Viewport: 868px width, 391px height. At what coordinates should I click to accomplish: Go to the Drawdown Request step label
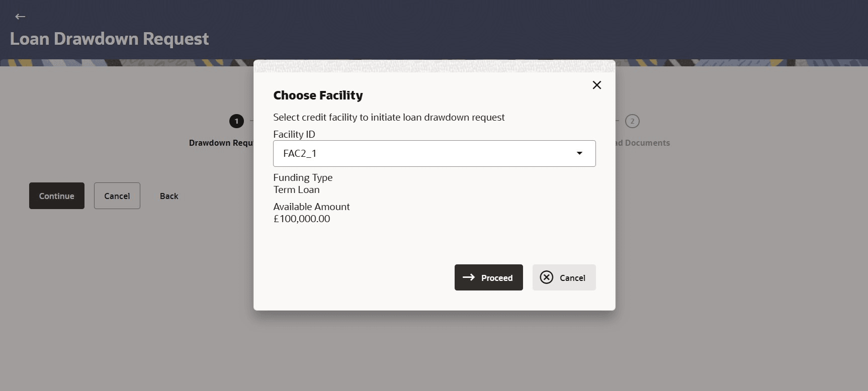coord(221,143)
